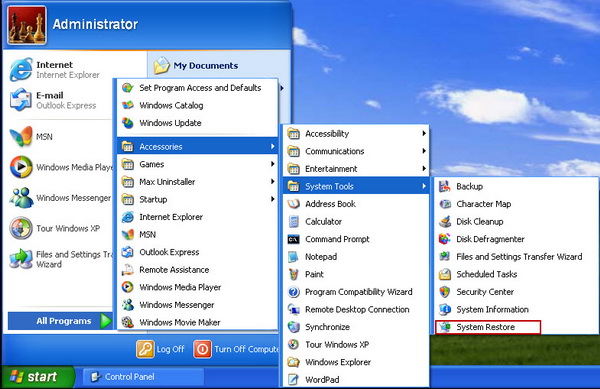Viewport: 600px width, 389px height.
Task: Launch the Paint icon
Action: 293,274
